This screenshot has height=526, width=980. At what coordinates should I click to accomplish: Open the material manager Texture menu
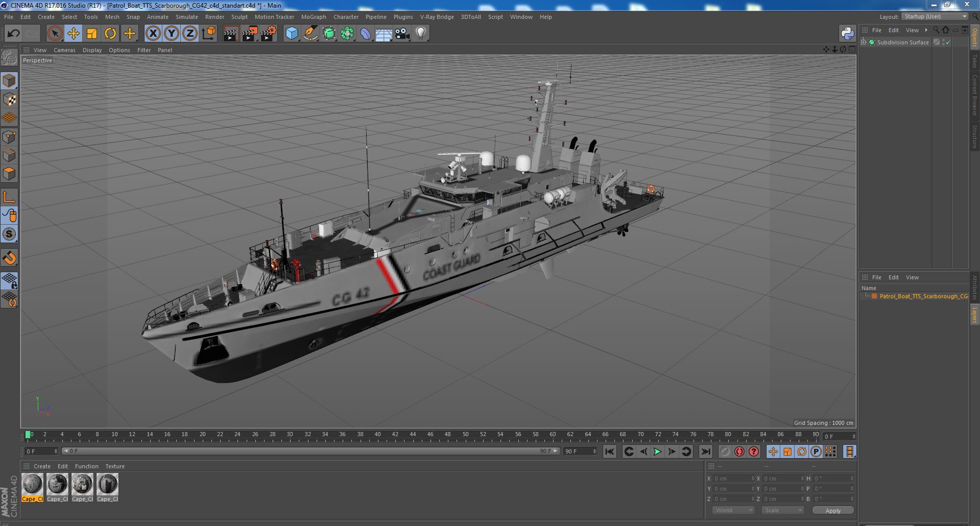pos(115,466)
